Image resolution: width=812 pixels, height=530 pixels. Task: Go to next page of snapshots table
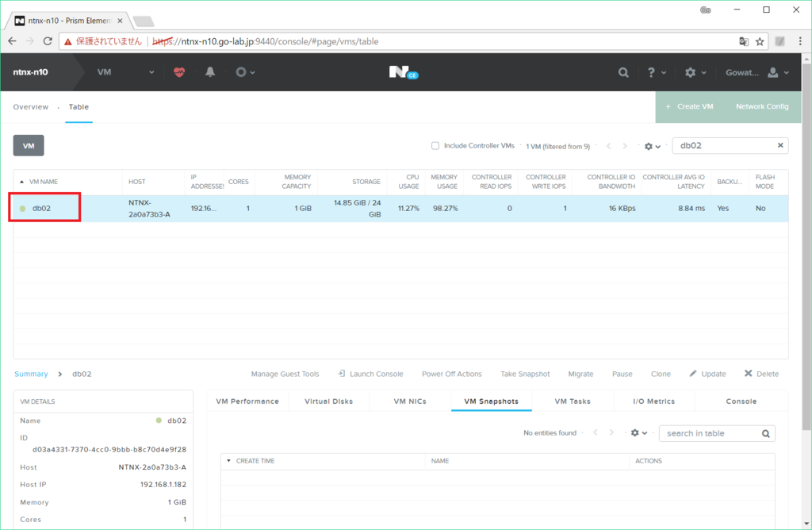coord(611,432)
